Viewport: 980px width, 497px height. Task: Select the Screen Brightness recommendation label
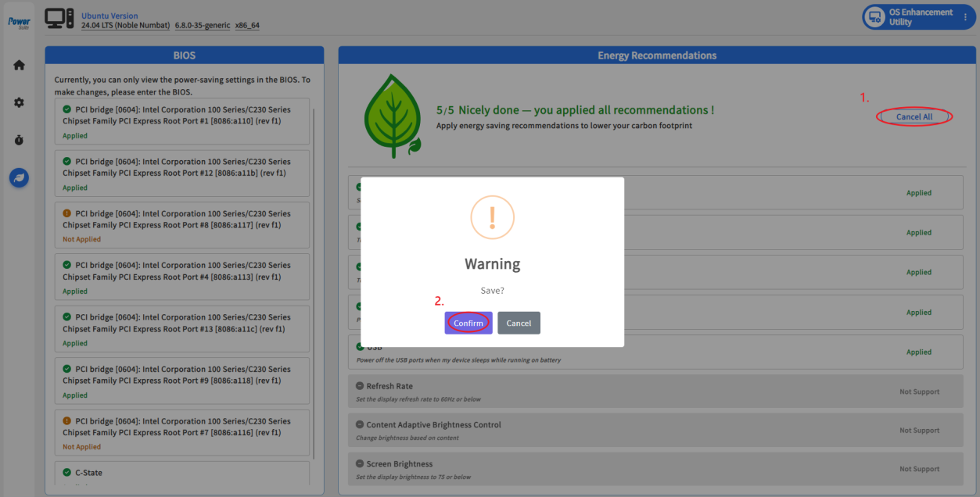[x=400, y=464]
